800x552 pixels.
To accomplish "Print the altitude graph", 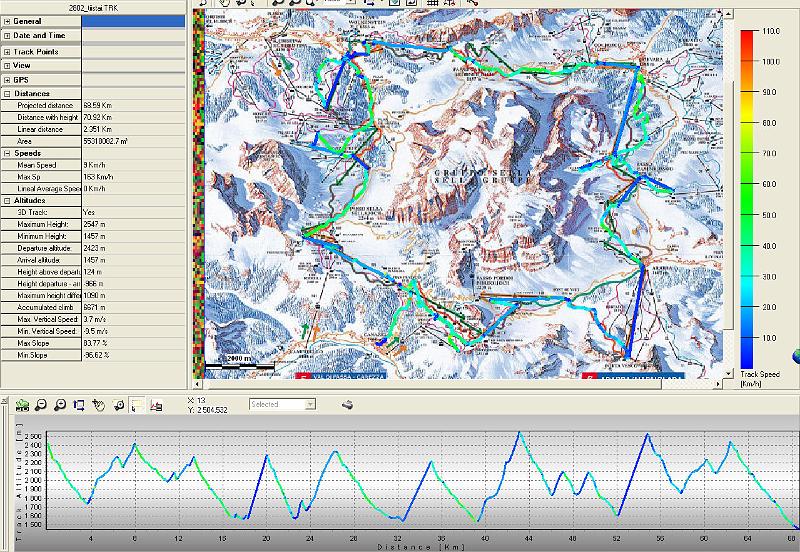I will tap(347, 405).
